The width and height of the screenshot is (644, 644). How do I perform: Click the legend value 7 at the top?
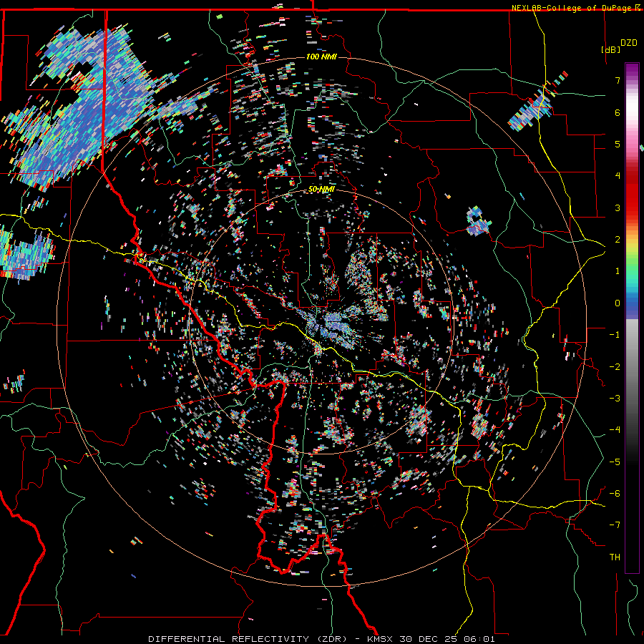618,80
